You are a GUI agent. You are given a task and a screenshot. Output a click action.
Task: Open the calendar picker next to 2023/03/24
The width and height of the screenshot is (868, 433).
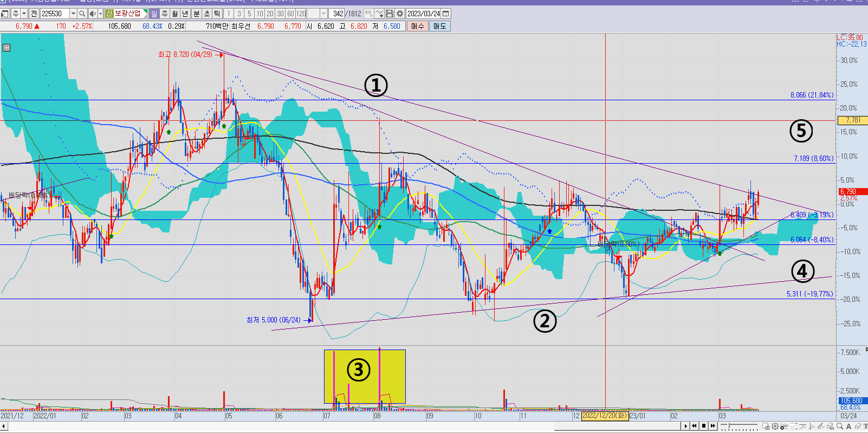pyautogui.click(x=446, y=14)
